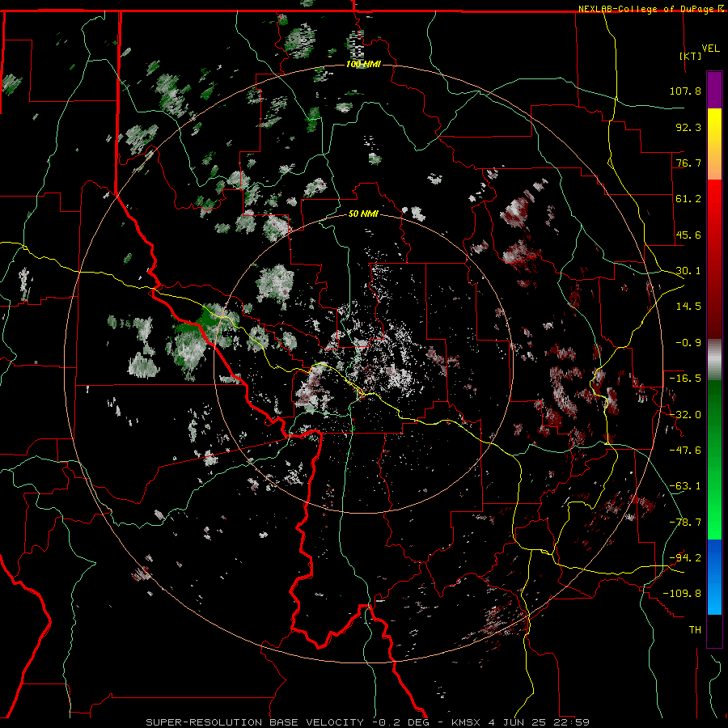Click the 14.5 velocity scale value
Screen dimensions: 728x728
pos(688,307)
